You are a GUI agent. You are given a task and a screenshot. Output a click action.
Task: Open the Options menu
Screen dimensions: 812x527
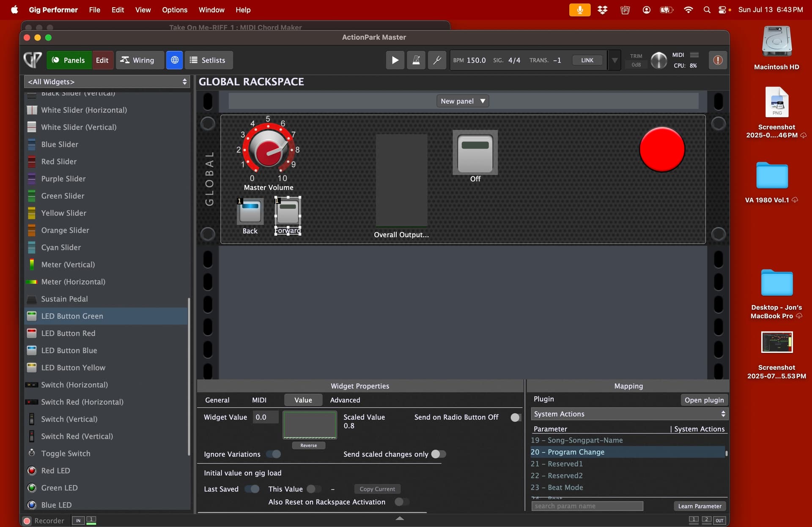[174, 10]
